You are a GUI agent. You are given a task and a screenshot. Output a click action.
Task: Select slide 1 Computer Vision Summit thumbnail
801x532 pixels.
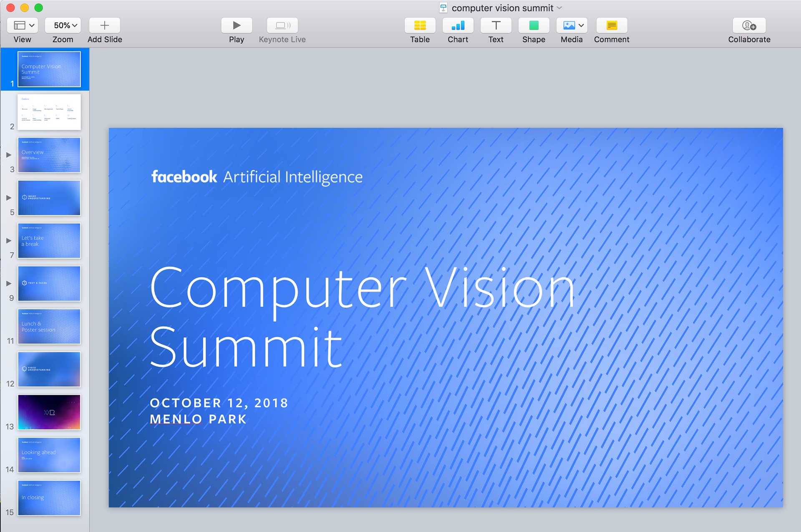[x=49, y=69]
